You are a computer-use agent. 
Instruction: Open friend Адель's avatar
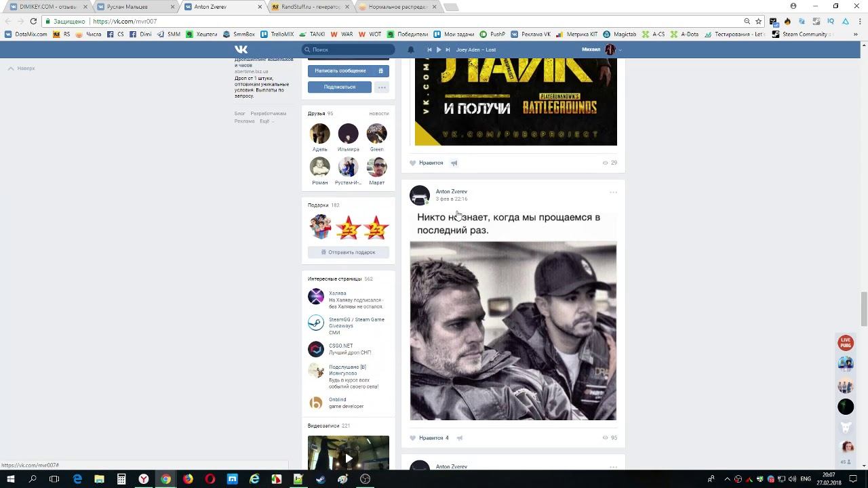click(320, 134)
